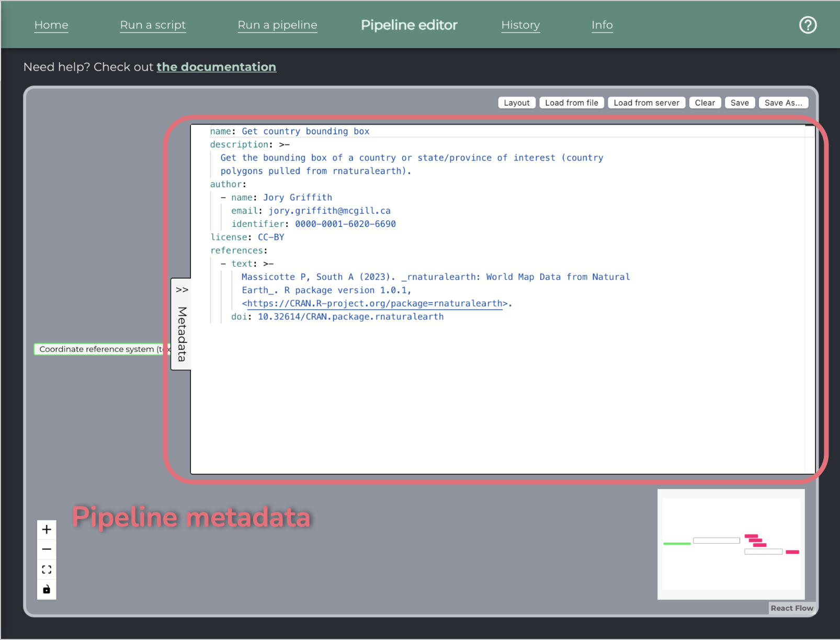Viewport: 840px width, 640px height.
Task: Click the name line 'Get country bounding box'
Action: click(290, 131)
